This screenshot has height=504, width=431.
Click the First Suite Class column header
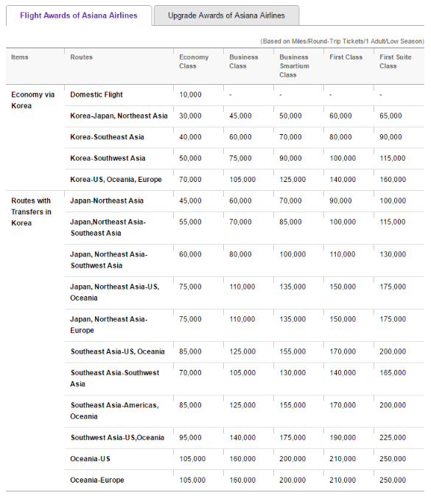[396, 61]
